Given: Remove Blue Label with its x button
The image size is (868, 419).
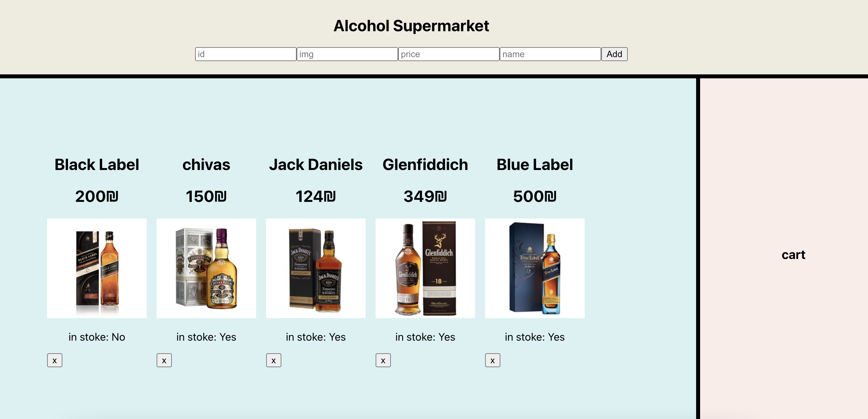Looking at the screenshot, I should pos(492,360).
